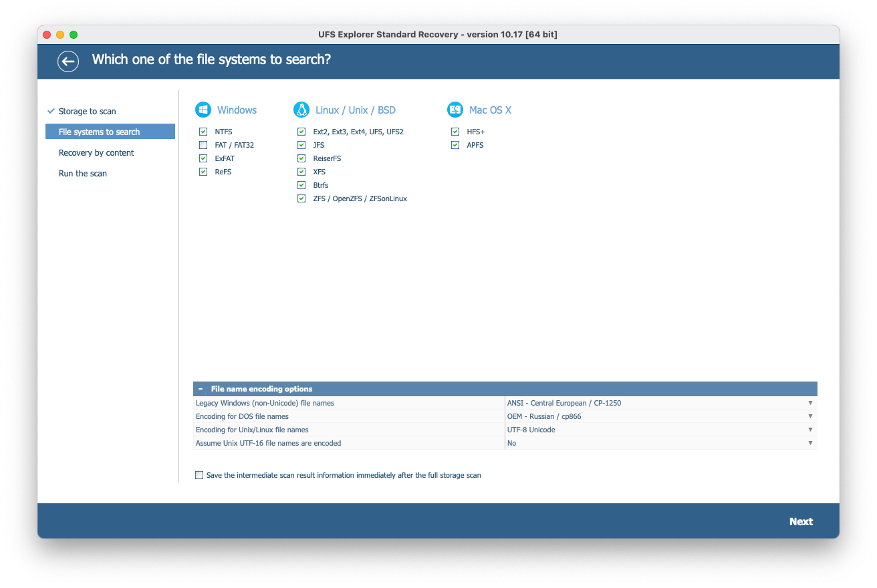Uncheck the ReiserFS checkbox
This screenshot has height=588, width=877.
coord(301,158)
